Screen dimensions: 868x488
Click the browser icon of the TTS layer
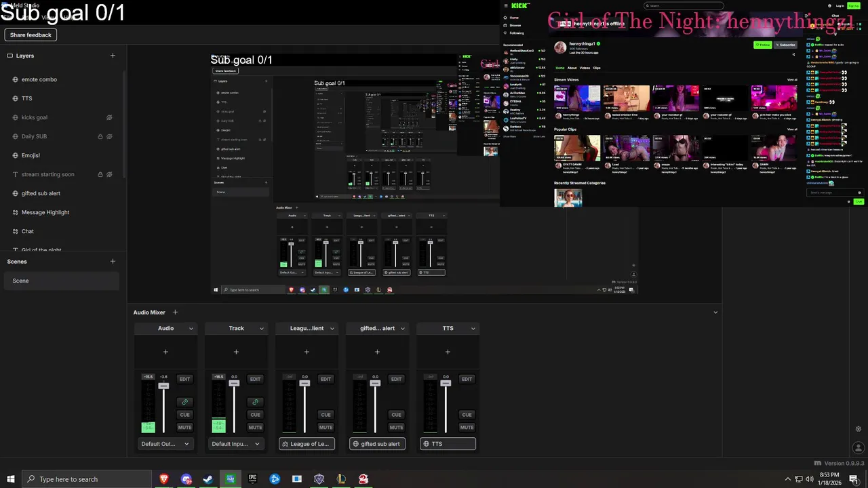pos(15,98)
